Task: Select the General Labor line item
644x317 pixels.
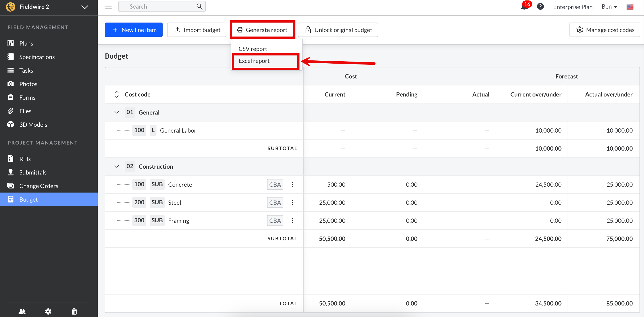Action: 178,131
